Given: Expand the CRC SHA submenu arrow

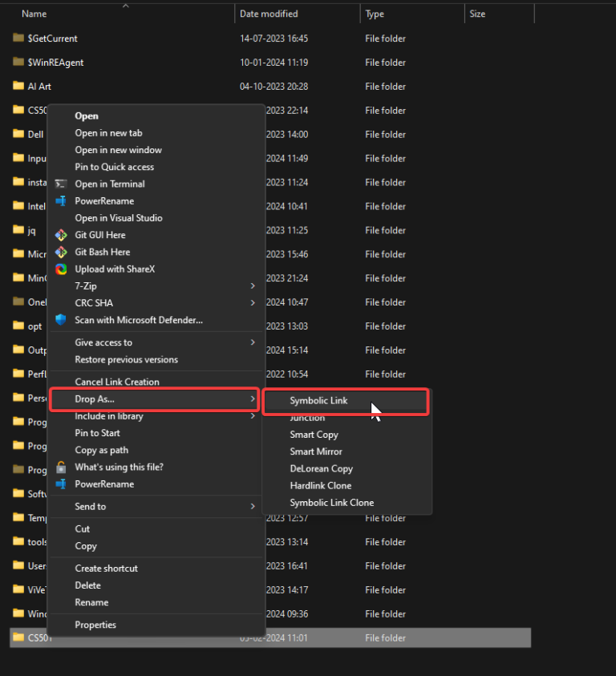Looking at the screenshot, I should [x=253, y=303].
